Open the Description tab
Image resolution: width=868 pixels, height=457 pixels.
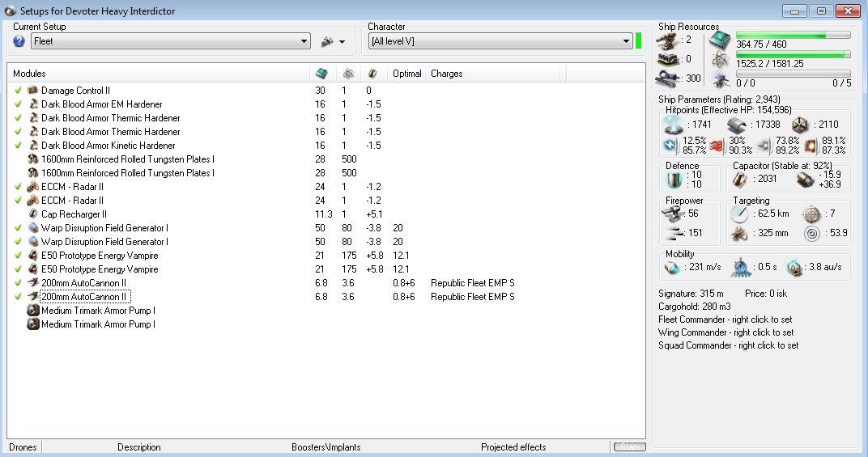[x=139, y=447]
